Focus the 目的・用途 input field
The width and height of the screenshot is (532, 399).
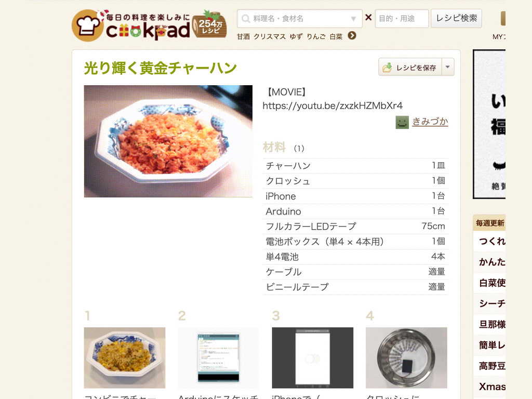tap(402, 19)
